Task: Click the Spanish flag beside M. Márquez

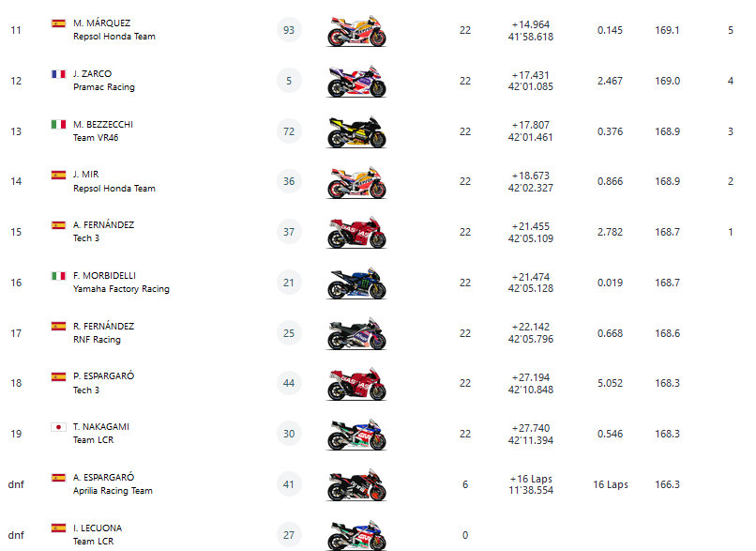Action: pyautogui.click(x=58, y=23)
